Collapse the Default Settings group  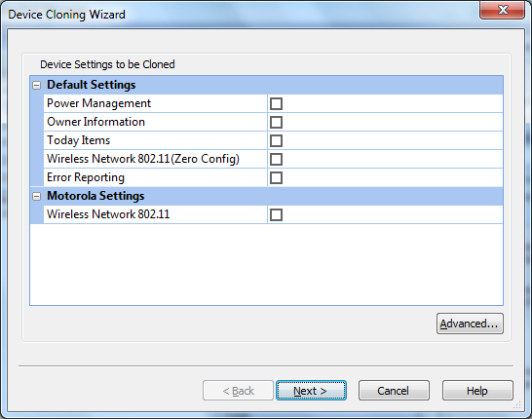[x=37, y=85]
